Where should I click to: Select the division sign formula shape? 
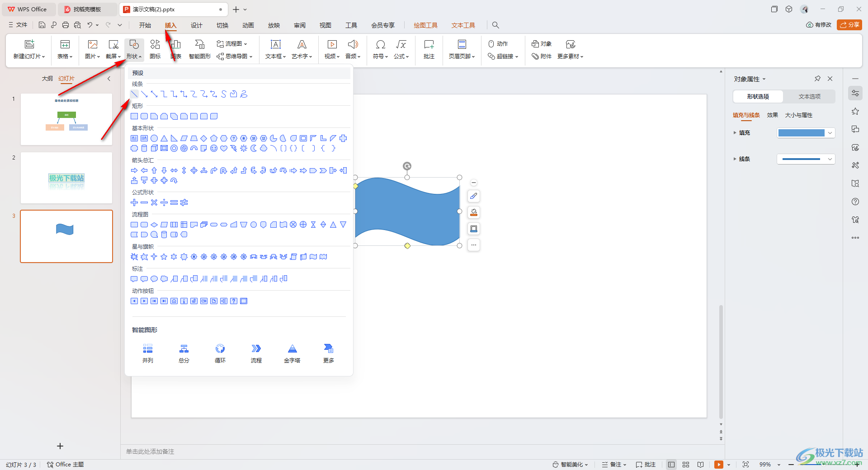164,202
